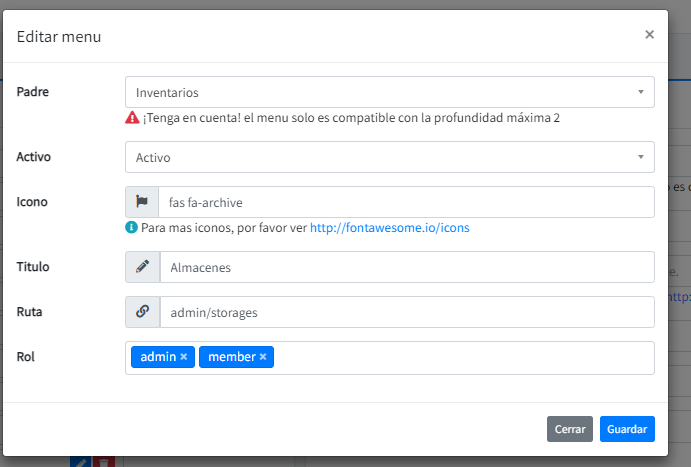Image resolution: width=691 pixels, height=467 pixels.
Task: Open the fontawesome.io/icons link
Action: click(x=389, y=228)
